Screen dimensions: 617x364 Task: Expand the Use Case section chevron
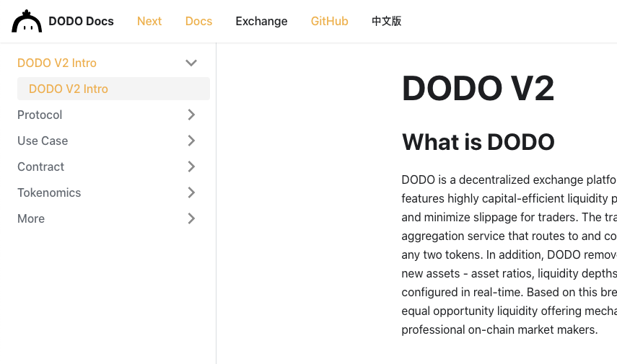click(x=191, y=141)
